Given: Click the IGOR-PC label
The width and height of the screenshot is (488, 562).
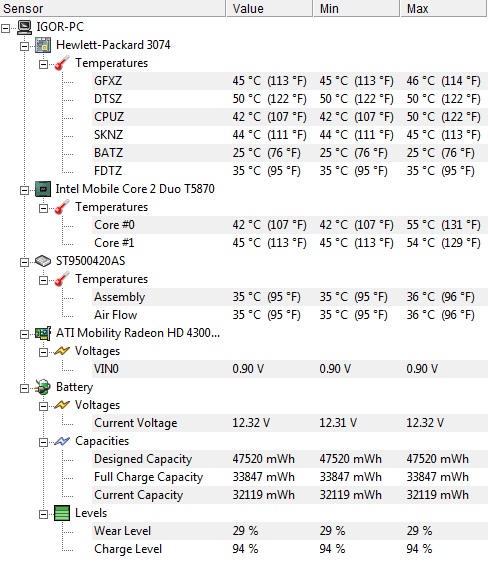Looking at the screenshot, I should tap(60, 27).
